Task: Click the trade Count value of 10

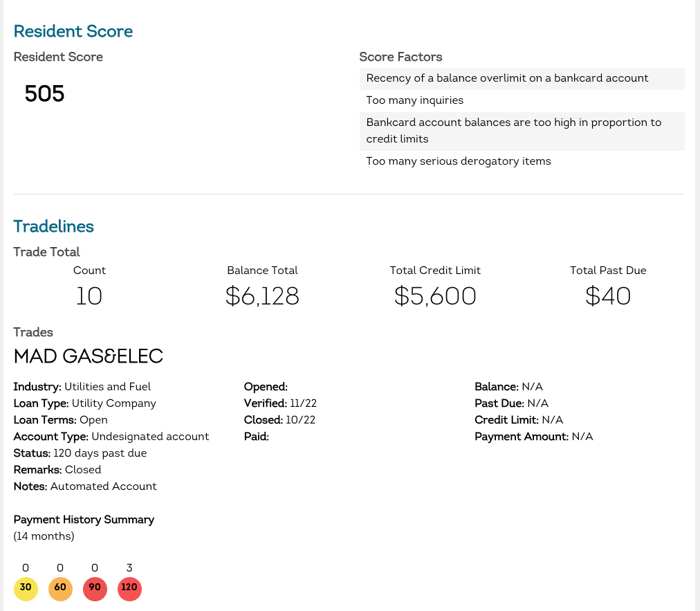Action: [x=89, y=296]
